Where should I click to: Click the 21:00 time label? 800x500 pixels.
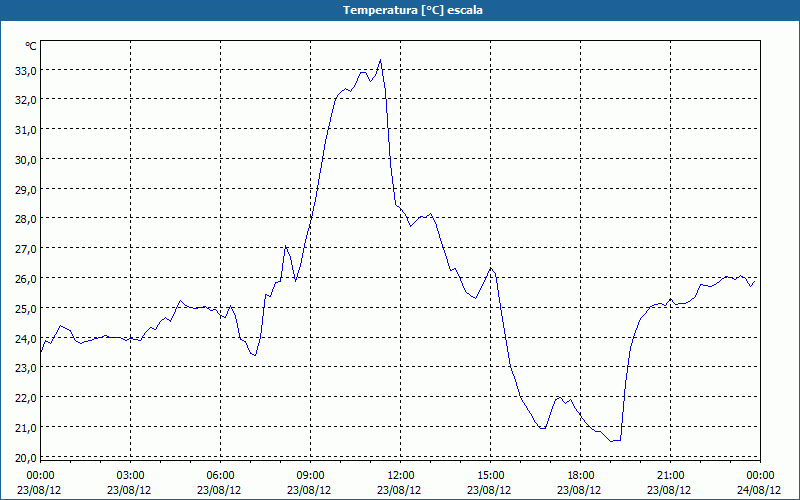(x=670, y=476)
